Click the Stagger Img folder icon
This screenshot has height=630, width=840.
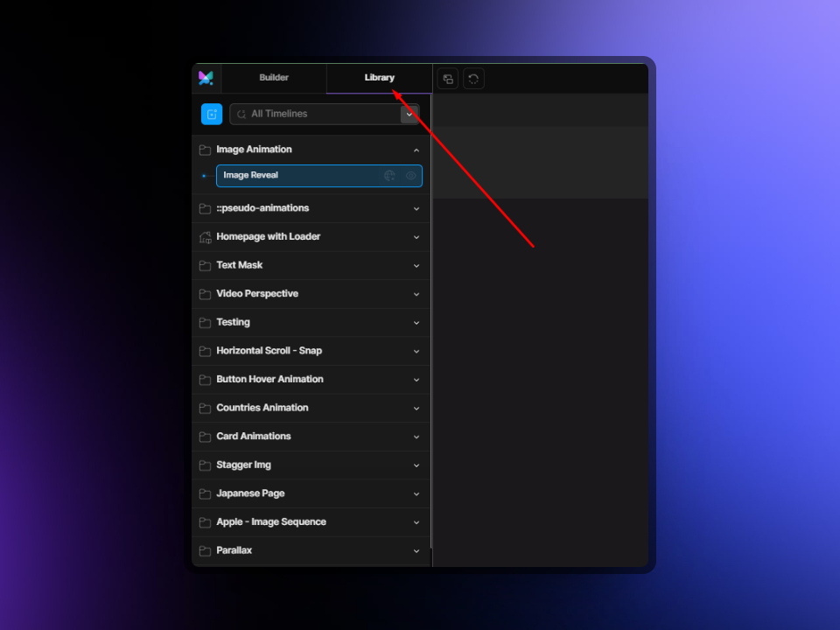205,465
